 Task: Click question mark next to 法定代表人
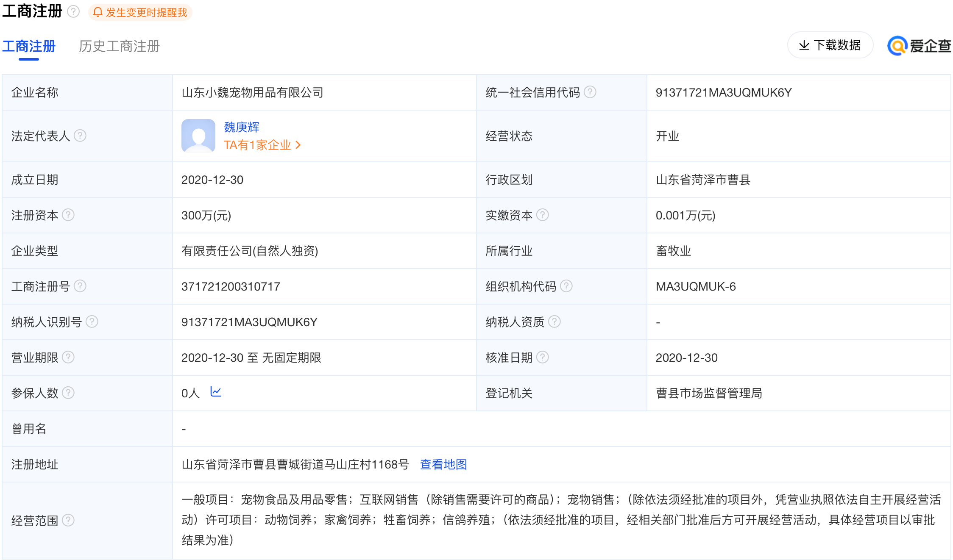[x=80, y=136]
